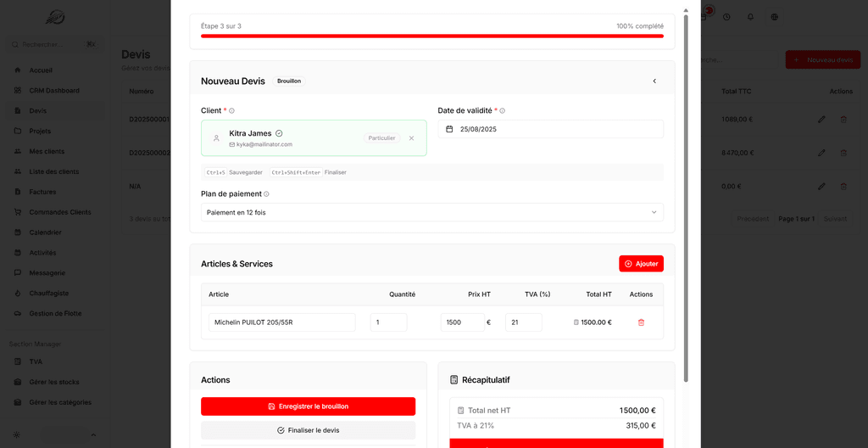The height and width of the screenshot is (448, 868).
Task: Click the info icon next to Client label
Action: tap(232, 111)
